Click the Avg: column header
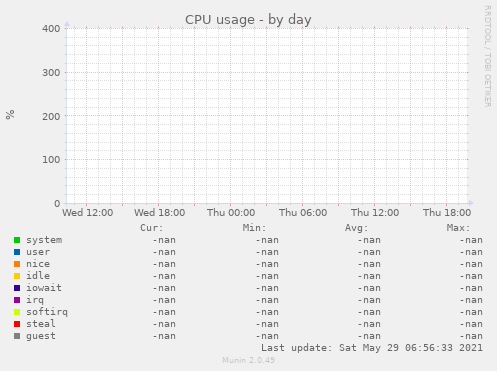 (356, 228)
